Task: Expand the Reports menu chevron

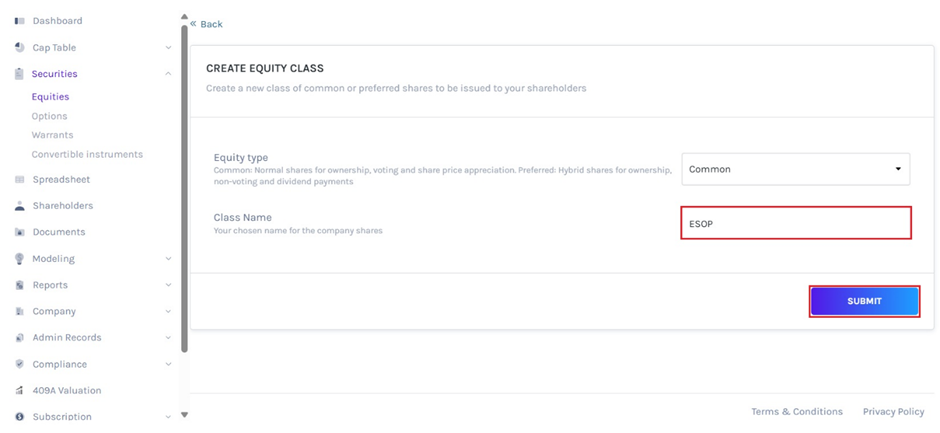Action: point(168,285)
